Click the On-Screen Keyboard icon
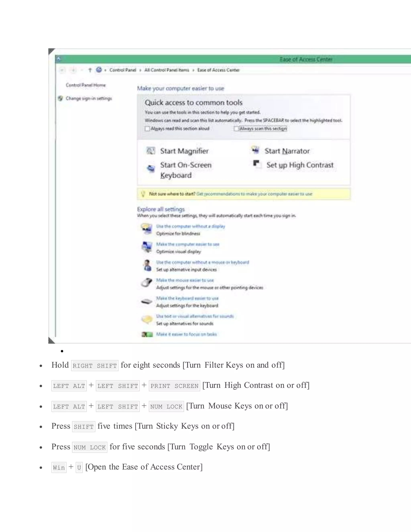The image size is (411, 532). coord(151,168)
